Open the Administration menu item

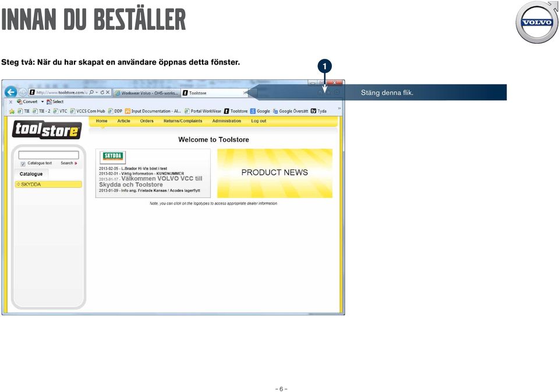227,121
